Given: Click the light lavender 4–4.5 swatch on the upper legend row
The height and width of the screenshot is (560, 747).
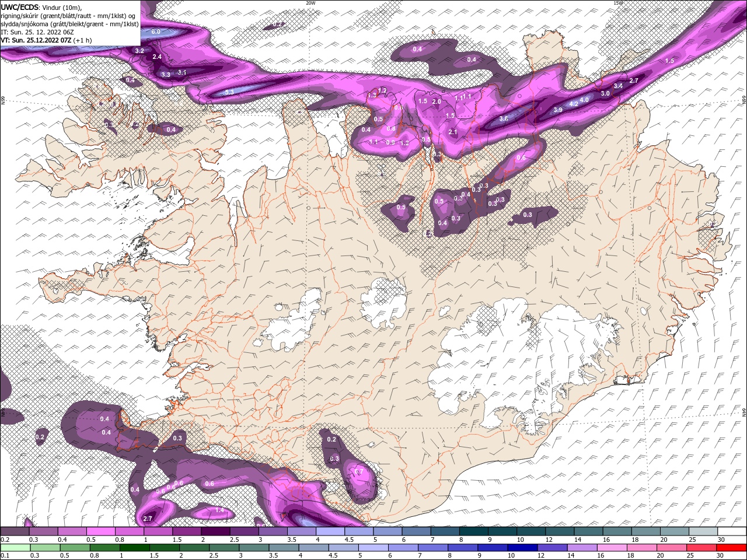Looking at the screenshot, I should click(x=330, y=531).
